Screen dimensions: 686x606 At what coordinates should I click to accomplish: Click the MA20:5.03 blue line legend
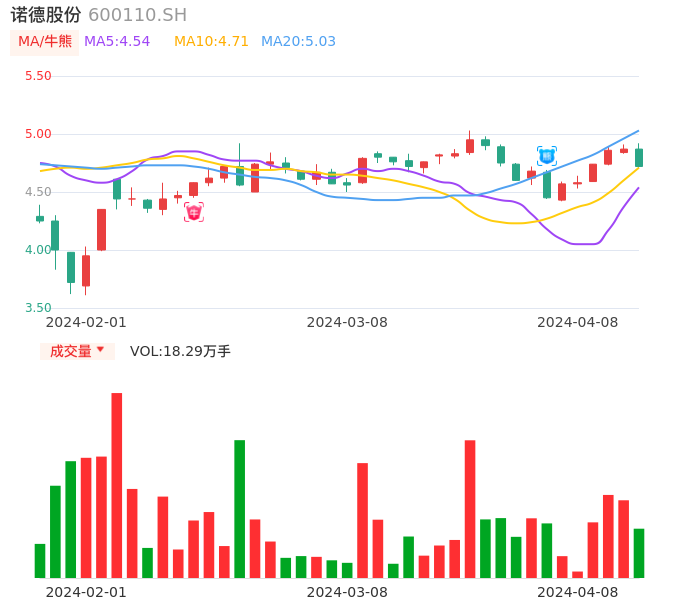tap(298, 42)
